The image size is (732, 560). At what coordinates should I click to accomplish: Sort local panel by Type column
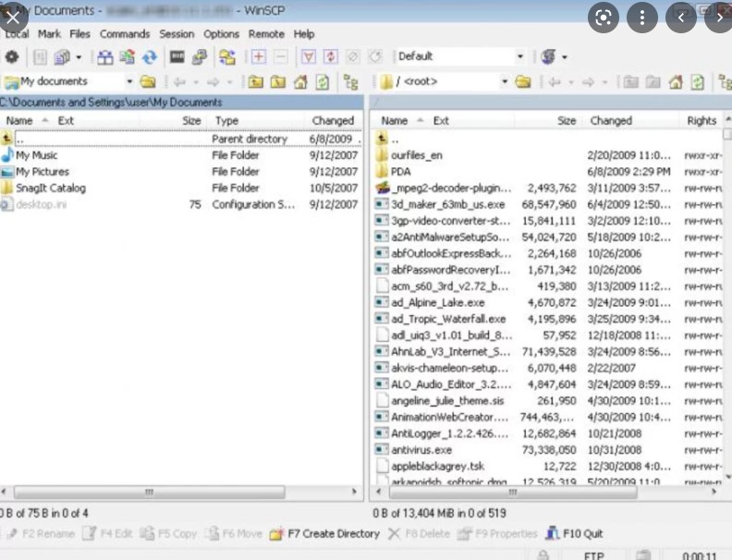point(256,120)
